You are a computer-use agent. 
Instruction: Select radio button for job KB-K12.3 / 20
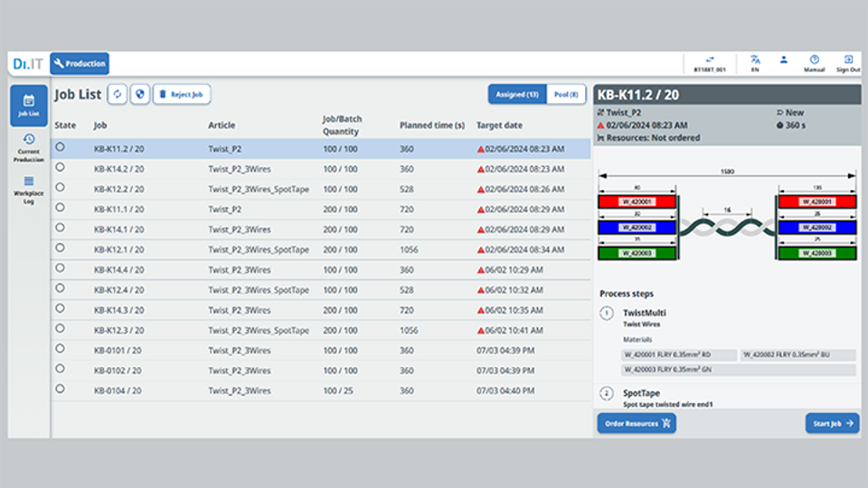pos(61,328)
